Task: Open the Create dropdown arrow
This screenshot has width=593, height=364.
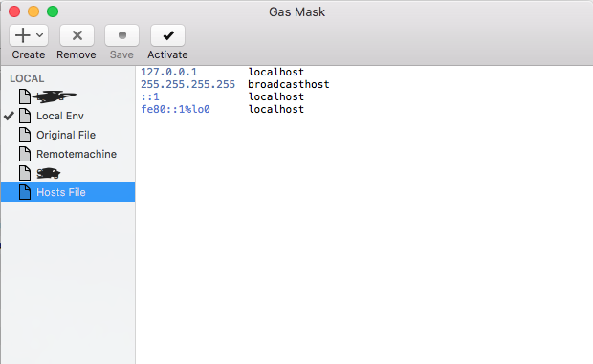Action: click(x=40, y=35)
